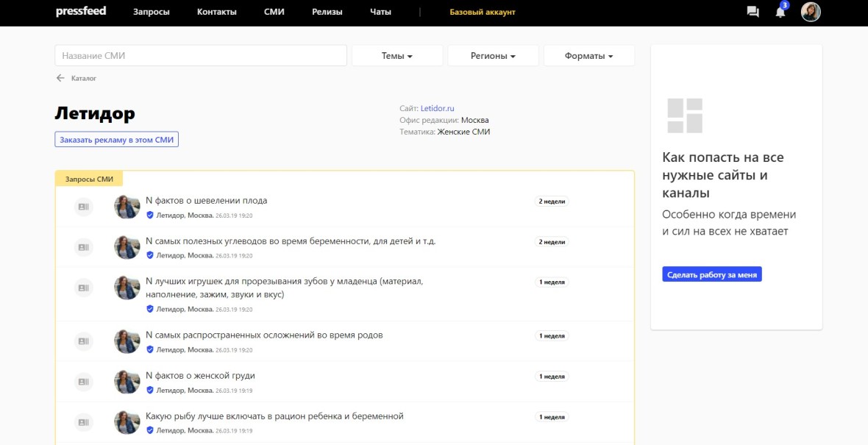Click the pressfeed logo

[x=81, y=12]
